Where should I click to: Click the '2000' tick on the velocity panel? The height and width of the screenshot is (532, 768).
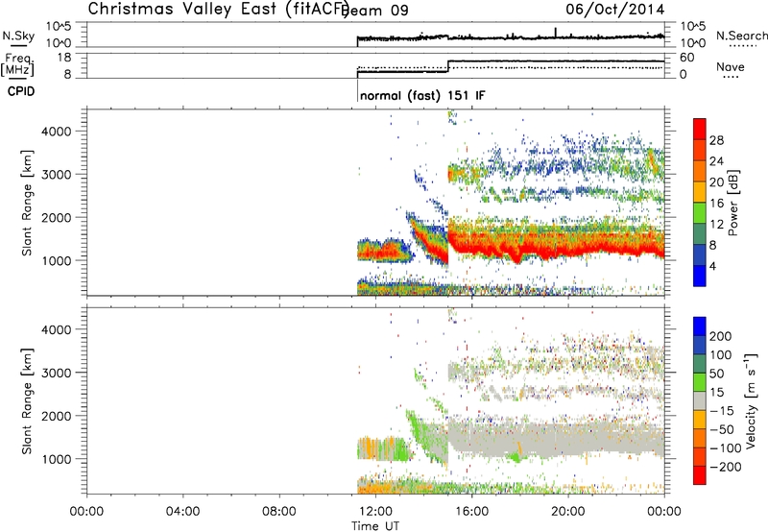point(56,416)
